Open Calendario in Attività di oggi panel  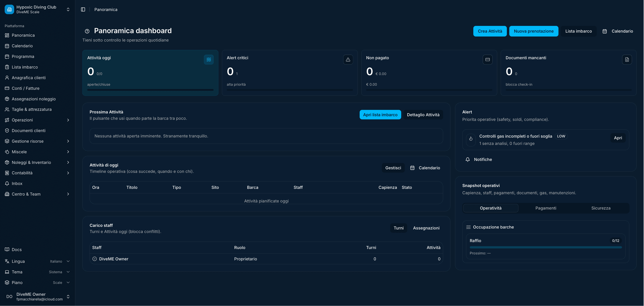(x=425, y=168)
